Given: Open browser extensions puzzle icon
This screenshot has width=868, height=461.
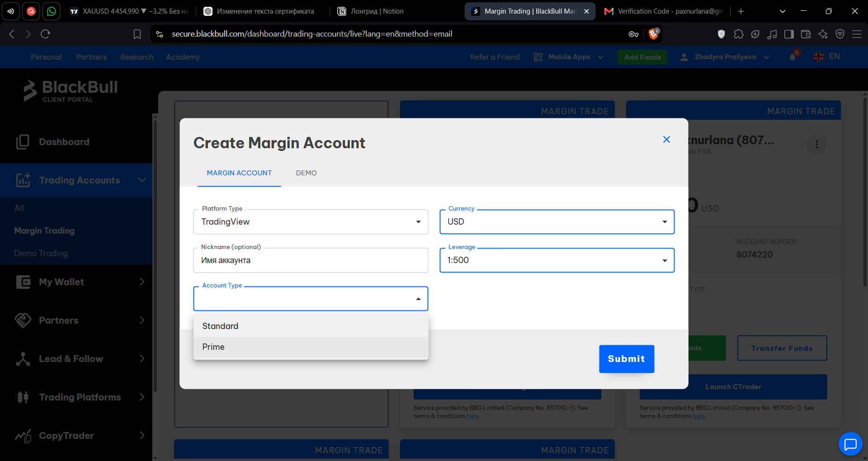Looking at the screenshot, I should [738, 34].
